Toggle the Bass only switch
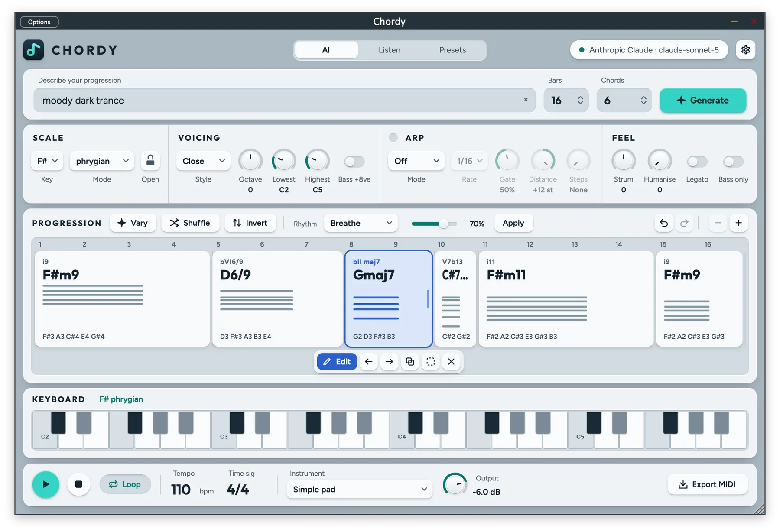The image size is (780, 532). 733,162
